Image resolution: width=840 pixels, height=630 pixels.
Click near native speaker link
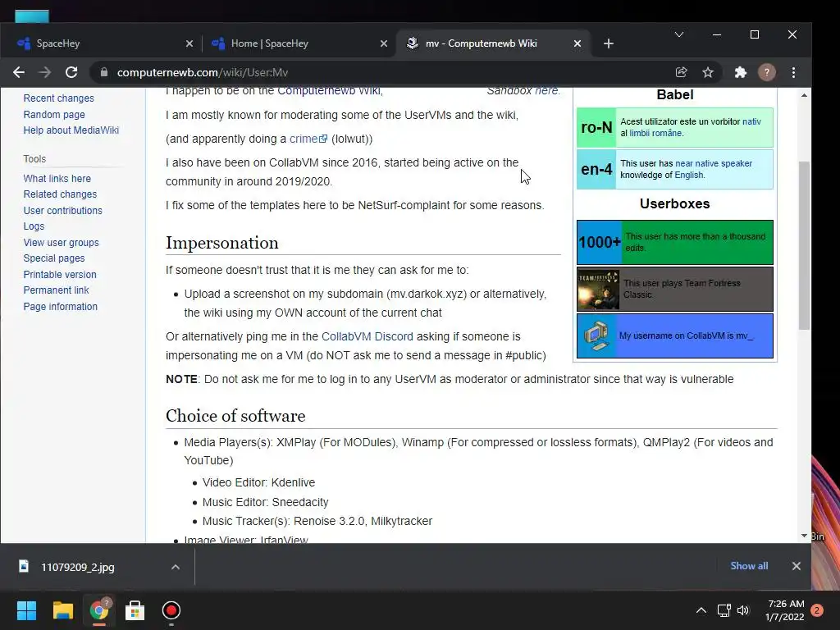(x=714, y=163)
